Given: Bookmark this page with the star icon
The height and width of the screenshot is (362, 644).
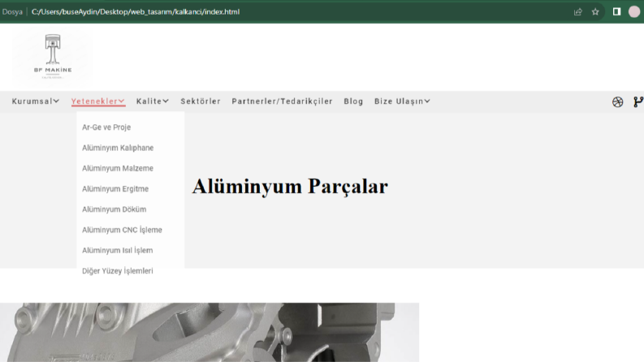Looking at the screenshot, I should pos(595,12).
